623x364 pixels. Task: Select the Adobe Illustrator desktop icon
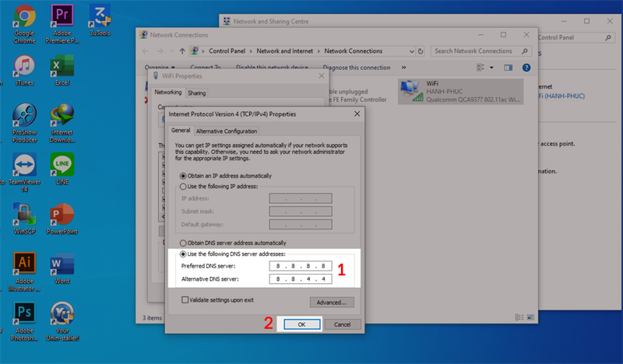[24, 272]
